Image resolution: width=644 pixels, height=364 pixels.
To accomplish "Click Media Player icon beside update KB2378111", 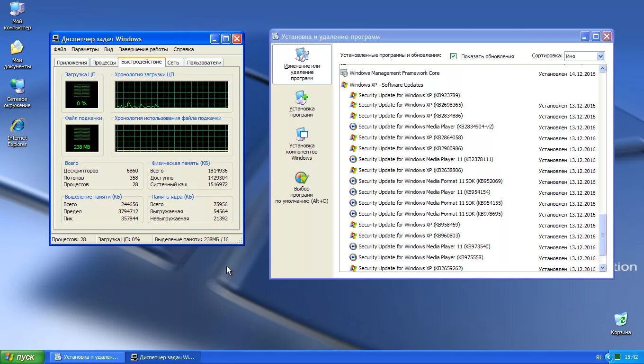I will (x=353, y=159).
